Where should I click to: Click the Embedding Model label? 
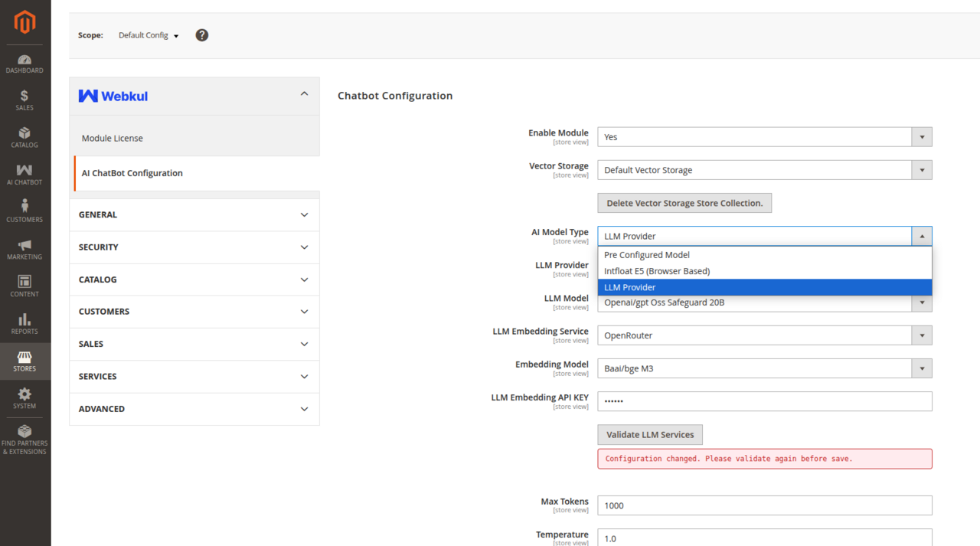[552, 365]
